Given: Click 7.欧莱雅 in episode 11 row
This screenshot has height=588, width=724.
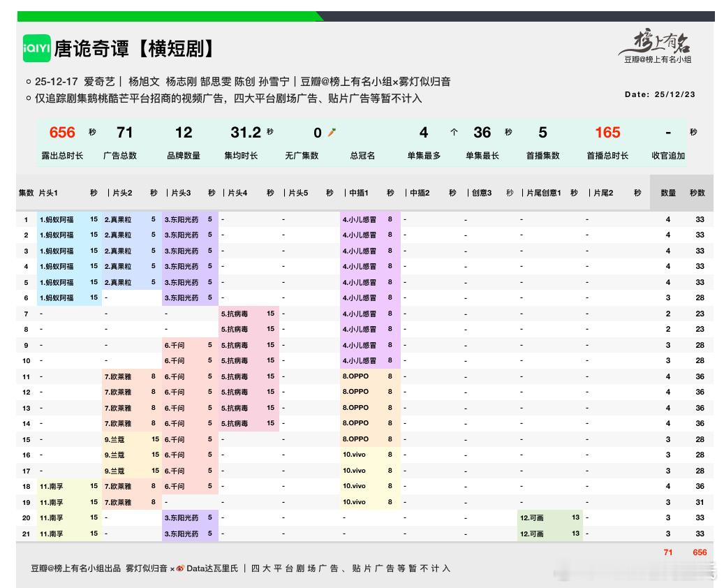Looking at the screenshot, I should coord(118,376).
